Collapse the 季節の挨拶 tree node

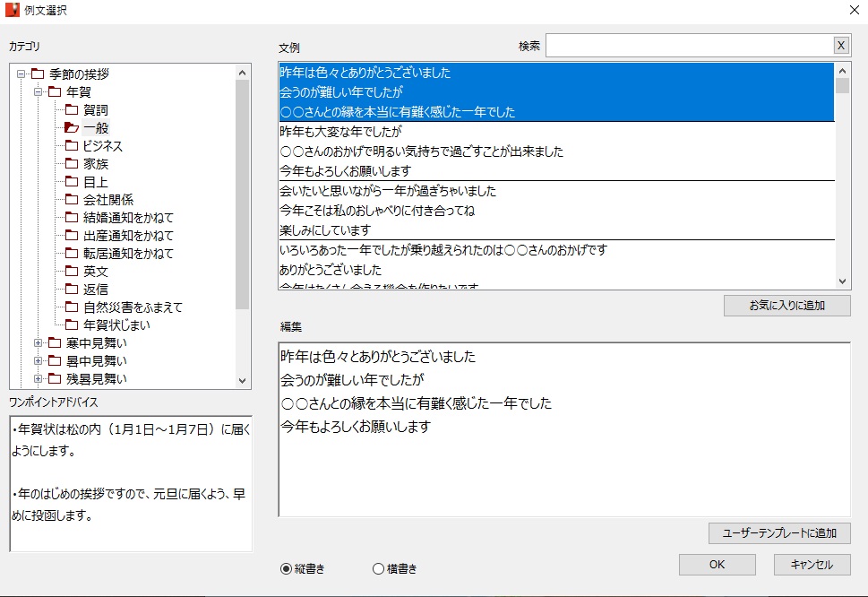(x=21, y=74)
